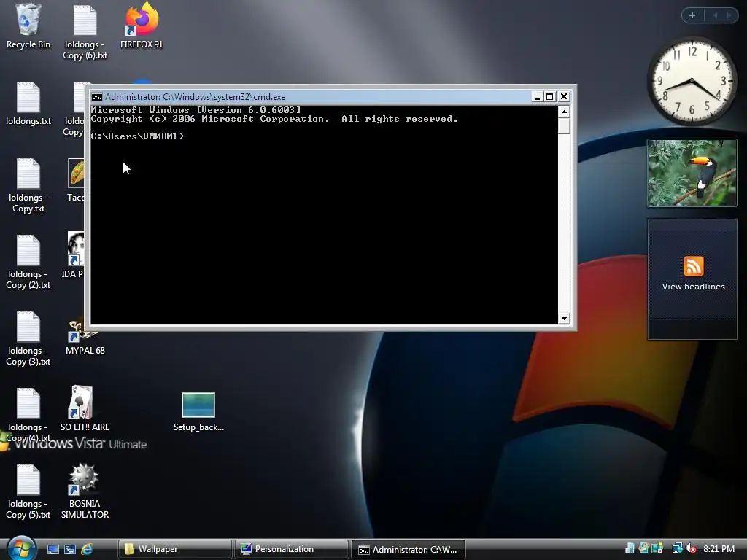Switch to the Personalization taskbar window
This screenshot has width=747, height=560.
pos(291,549)
